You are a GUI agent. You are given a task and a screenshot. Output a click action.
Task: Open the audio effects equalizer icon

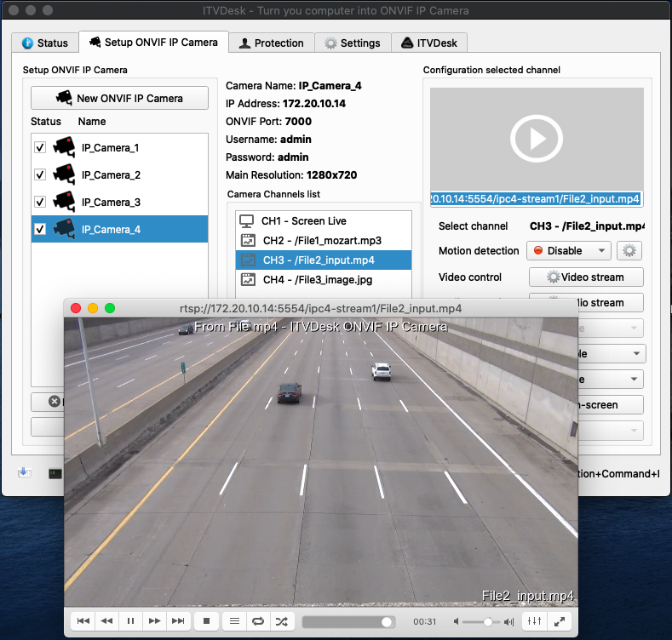[x=534, y=621]
